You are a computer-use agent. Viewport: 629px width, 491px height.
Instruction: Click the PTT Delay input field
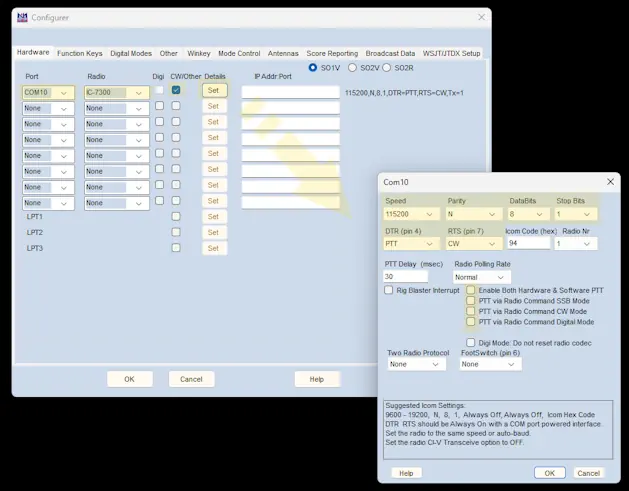[405, 277]
